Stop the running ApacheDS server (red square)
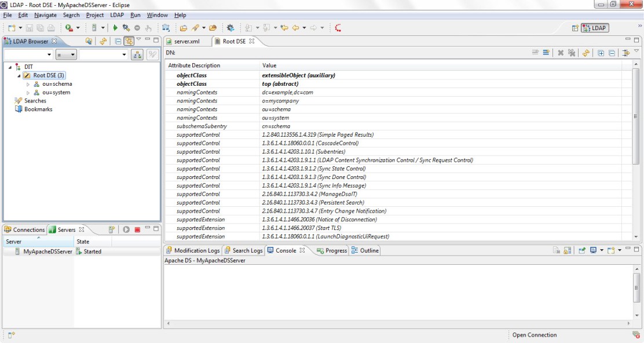 point(137,230)
